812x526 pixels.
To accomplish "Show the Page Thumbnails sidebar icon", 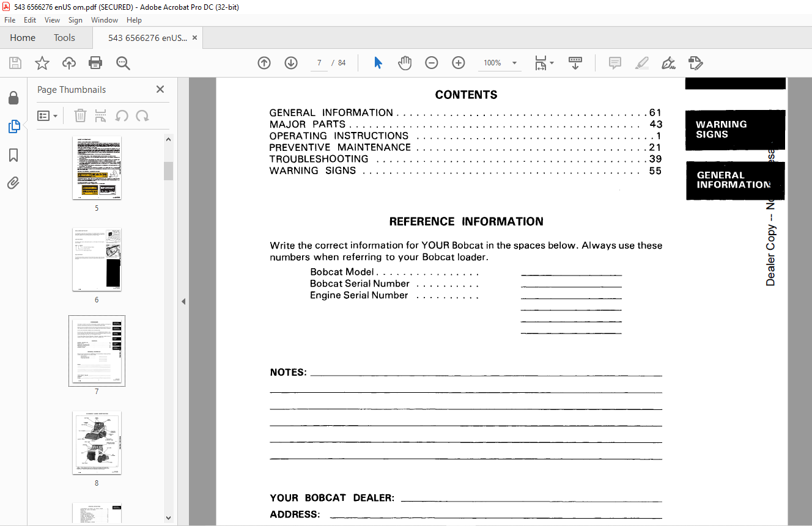I will (x=13, y=126).
